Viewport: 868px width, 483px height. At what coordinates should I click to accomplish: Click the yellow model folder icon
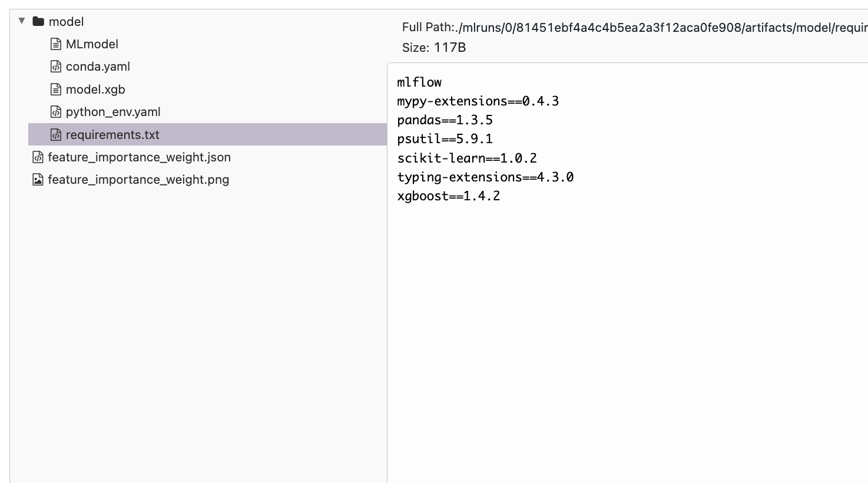(37, 21)
